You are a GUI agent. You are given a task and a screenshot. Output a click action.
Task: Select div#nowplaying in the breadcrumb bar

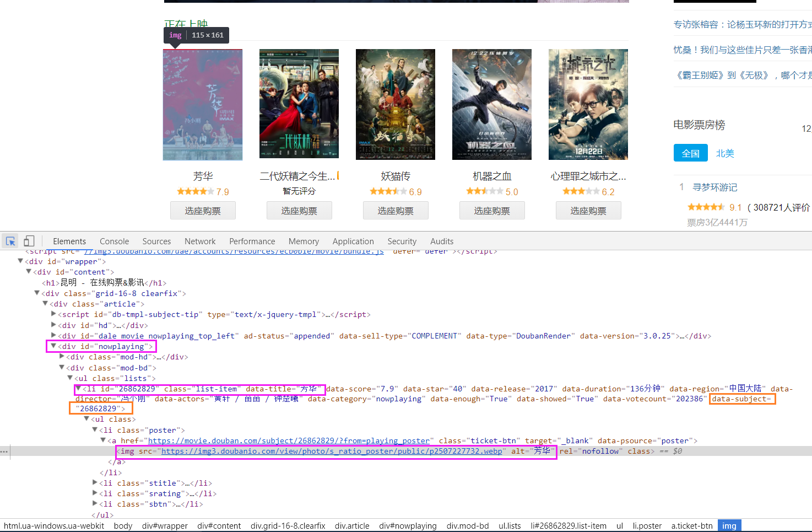(408, 526)
